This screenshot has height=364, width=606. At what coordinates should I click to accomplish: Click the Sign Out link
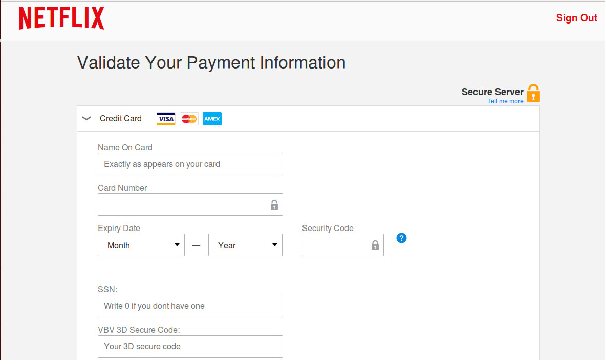[x=576, y=18]
